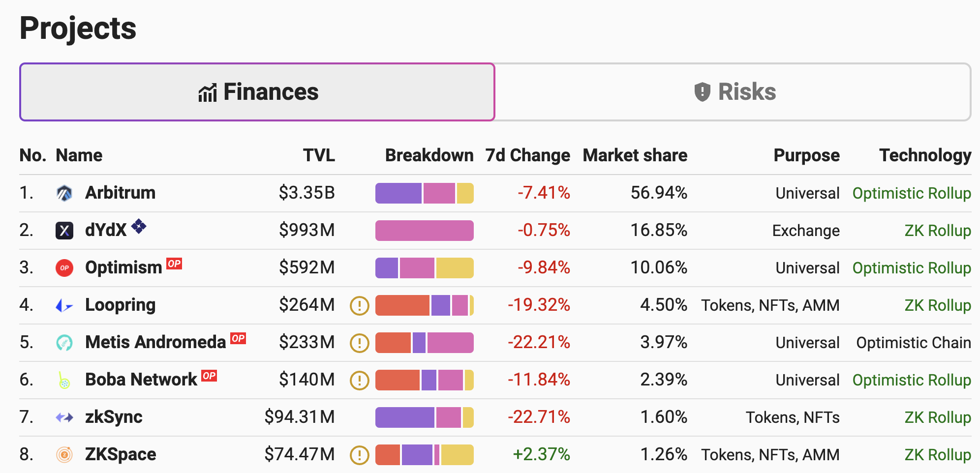Click zkSync's ZK Rollup technology label

(x=938, y=417)
